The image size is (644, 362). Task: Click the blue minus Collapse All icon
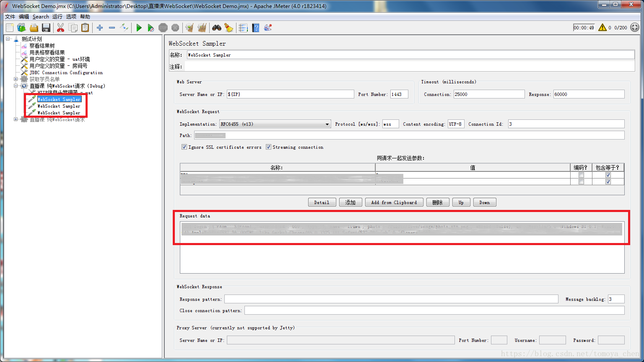112,28
